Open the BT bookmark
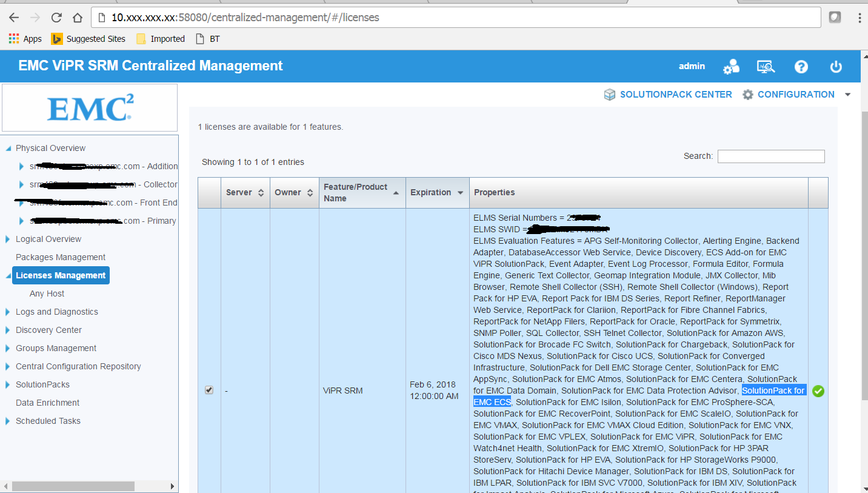This screenshot has width=868, height=493. point(207,39)
